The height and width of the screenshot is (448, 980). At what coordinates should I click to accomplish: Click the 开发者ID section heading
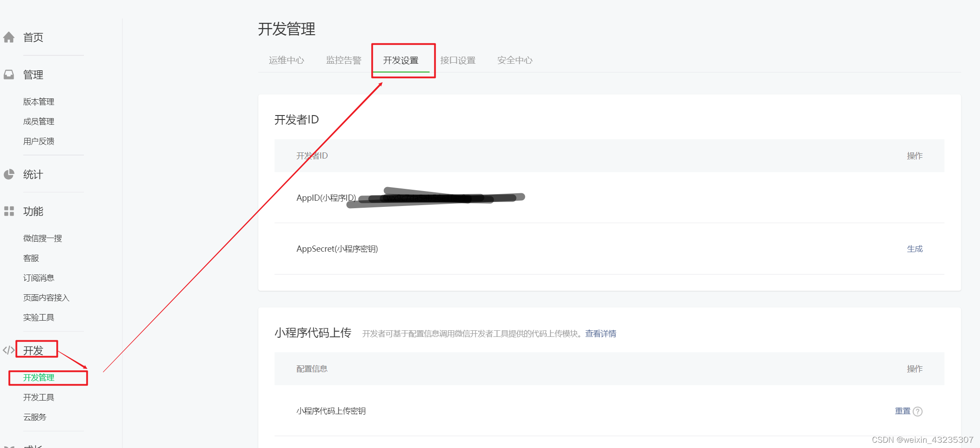point(297,119)
